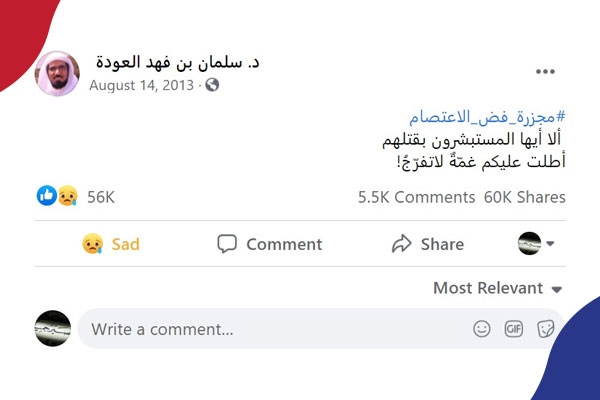Click the blue Like reaction icon
600x400 pixels.
click(x=47, y=197)
